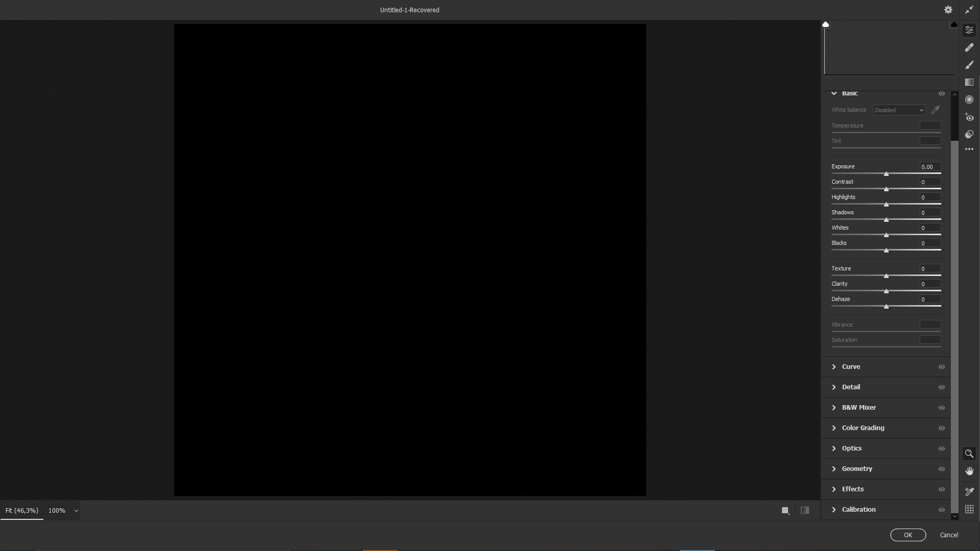Expand the Calibration section
980x551 pixels.
[x=834, y=509]
